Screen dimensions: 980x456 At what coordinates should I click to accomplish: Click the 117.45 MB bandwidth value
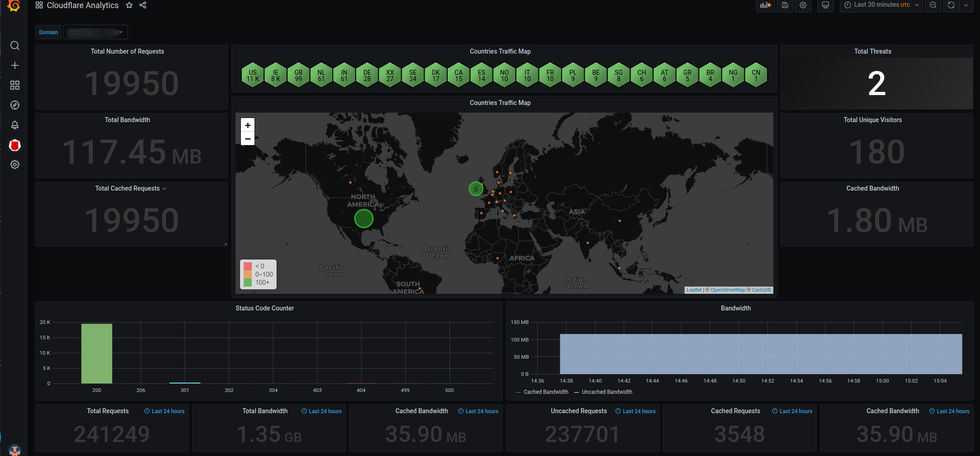point(132,152)
